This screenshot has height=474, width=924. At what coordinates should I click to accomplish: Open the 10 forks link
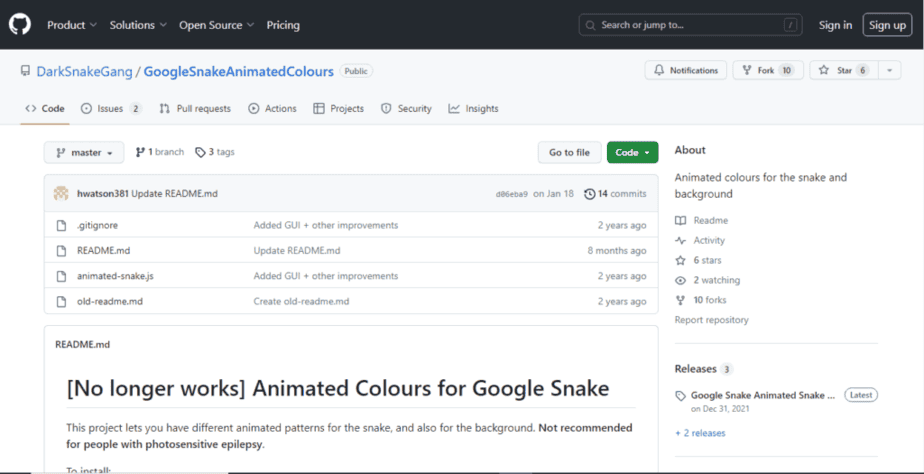701,300
